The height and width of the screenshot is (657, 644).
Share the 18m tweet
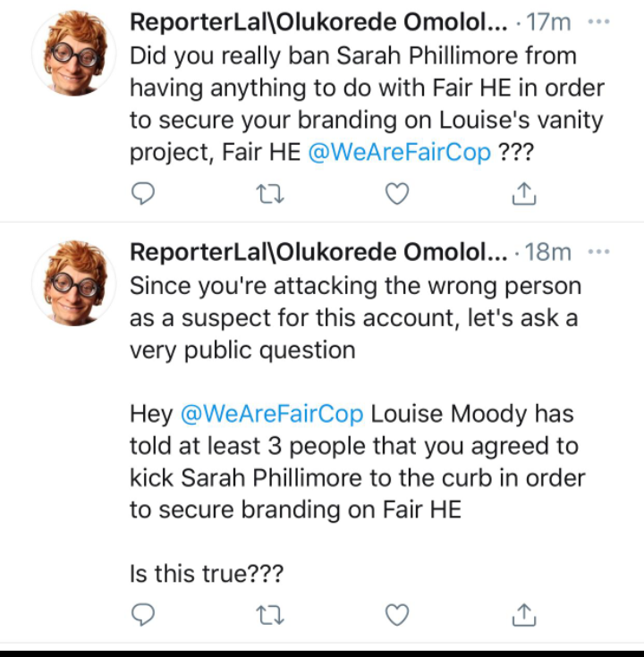tap(523, 614)
